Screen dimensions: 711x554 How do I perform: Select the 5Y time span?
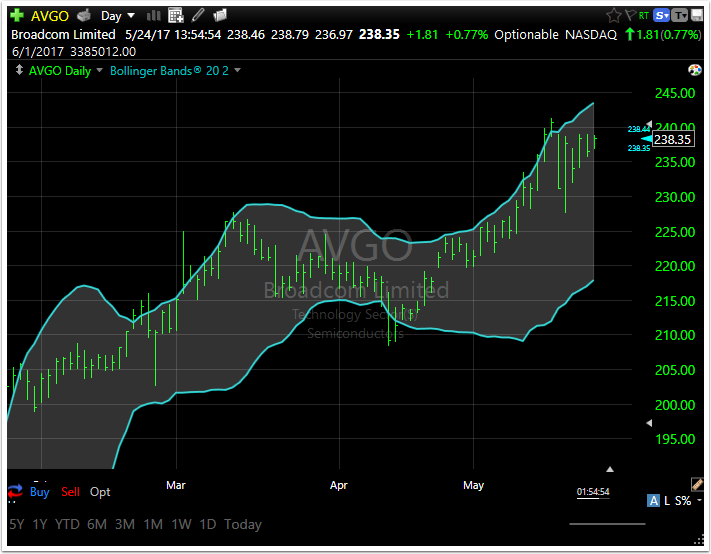(x=17, y=525)
